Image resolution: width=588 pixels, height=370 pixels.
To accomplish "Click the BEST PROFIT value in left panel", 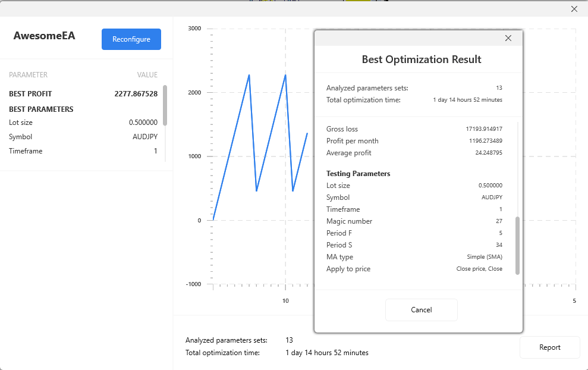I will point(136,94).
